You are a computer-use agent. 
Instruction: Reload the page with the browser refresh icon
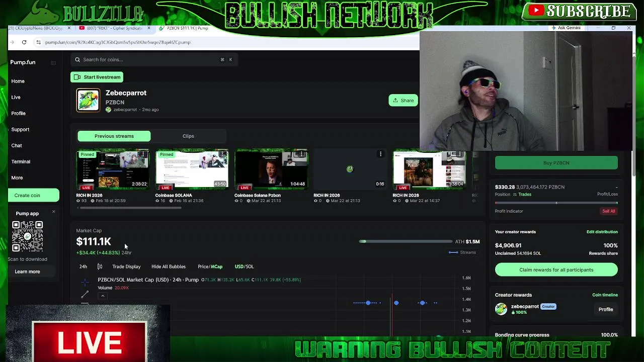point(24,42)
